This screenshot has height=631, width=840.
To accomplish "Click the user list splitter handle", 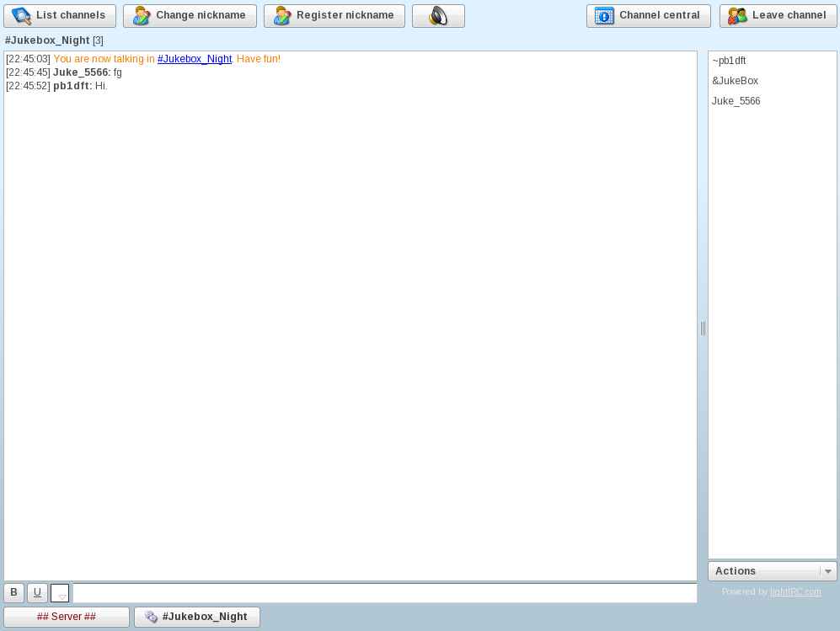I will [x=703, y=329].
